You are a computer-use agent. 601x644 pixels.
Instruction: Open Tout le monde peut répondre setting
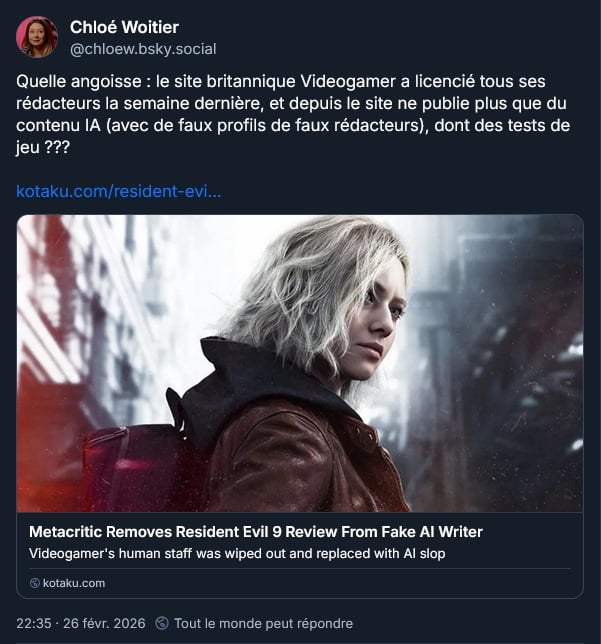tap(263, 623)
